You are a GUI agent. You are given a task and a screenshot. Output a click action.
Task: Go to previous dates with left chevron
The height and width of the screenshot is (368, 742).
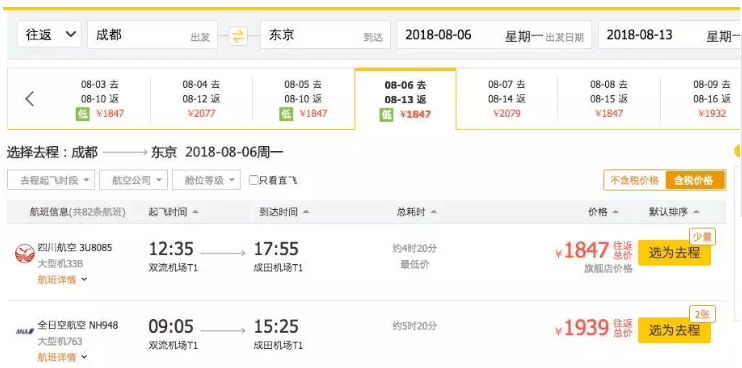pyautogui.click(x=30, y=99)
